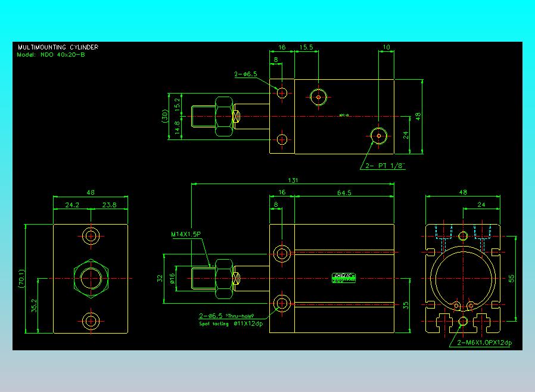Click the Spot facing ø11X12dp note
535x392 pixels.
[x=231, y=323]
